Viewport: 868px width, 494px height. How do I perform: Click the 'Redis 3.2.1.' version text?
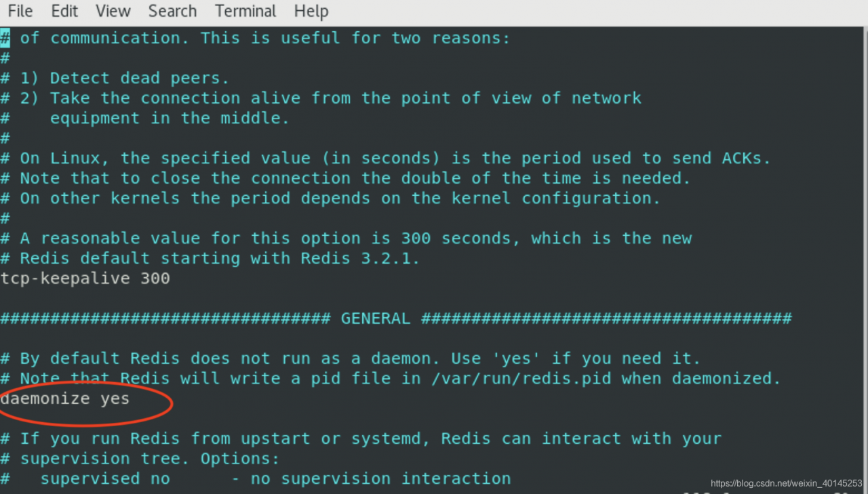pos(361,258)
